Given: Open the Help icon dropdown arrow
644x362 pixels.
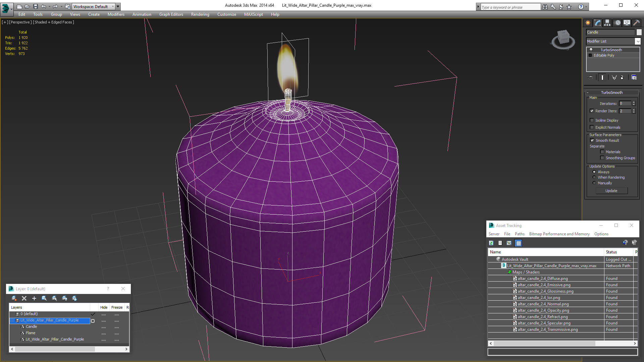Looking at the screenshot, I should 586,7.
